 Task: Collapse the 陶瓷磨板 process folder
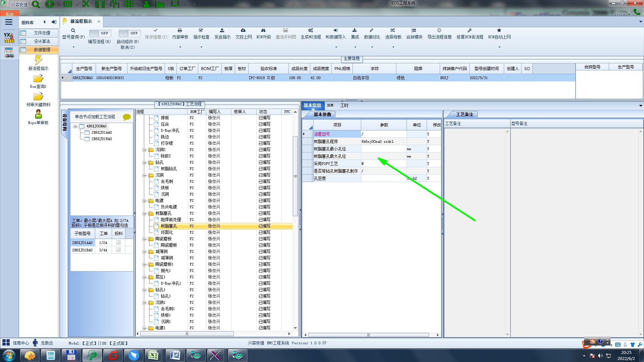tap(144, 239)
